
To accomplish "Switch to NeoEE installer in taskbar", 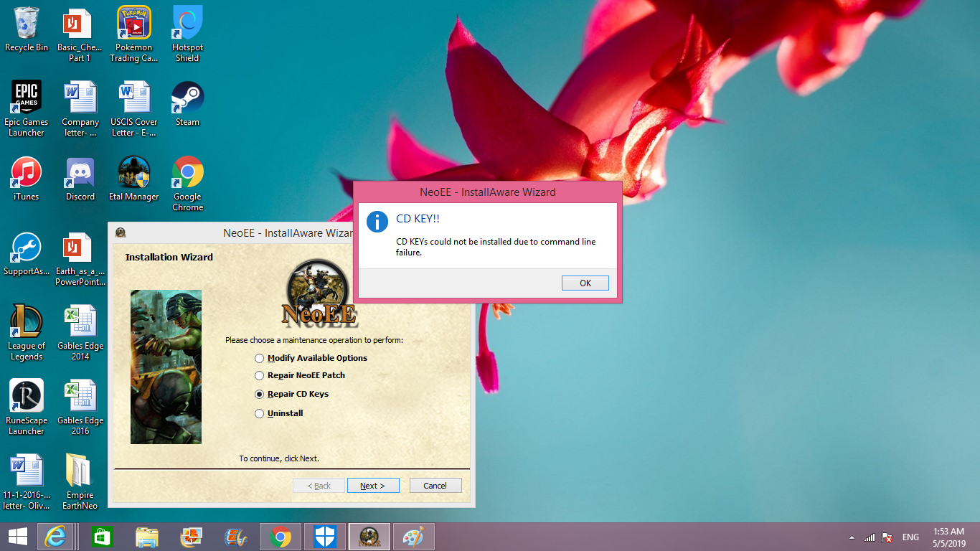I will [369, 537].
